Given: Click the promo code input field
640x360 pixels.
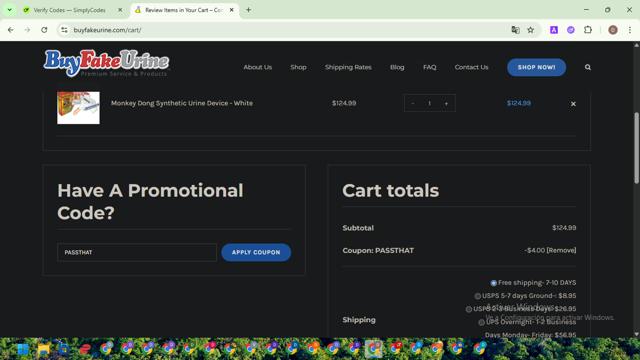Looking at the screenshot, I should coord(137,253).
